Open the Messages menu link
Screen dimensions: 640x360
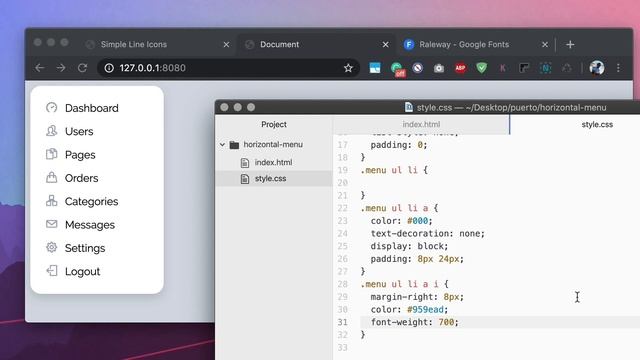tap(90, 224)
